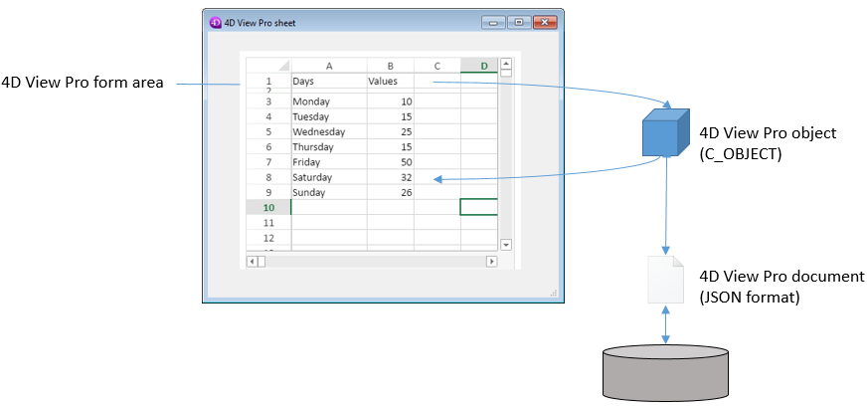Maximize the 4D View Pro sheet window
The image size is (868, 407).
coord(518,21)
